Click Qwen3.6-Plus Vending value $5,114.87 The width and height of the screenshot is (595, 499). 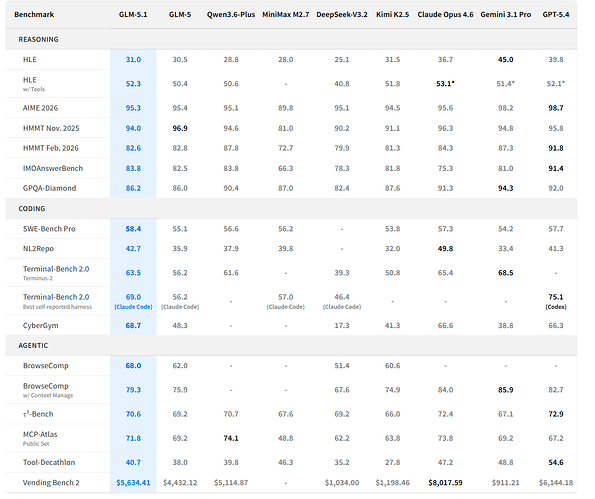[231, 483]
